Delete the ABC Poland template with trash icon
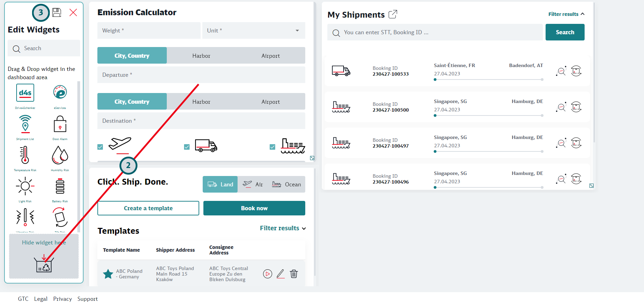This screenshot has width=644, height=306. coord(294,274)
